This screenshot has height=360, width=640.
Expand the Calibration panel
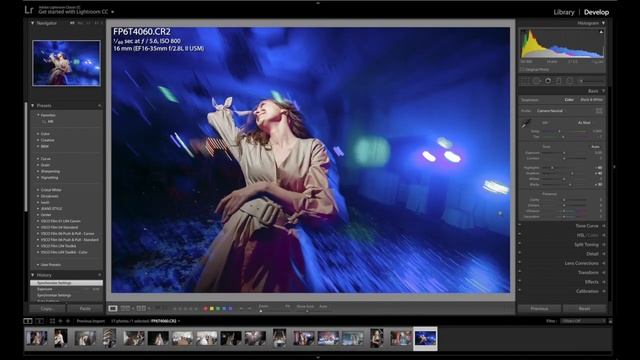click(x=604, y=291)
